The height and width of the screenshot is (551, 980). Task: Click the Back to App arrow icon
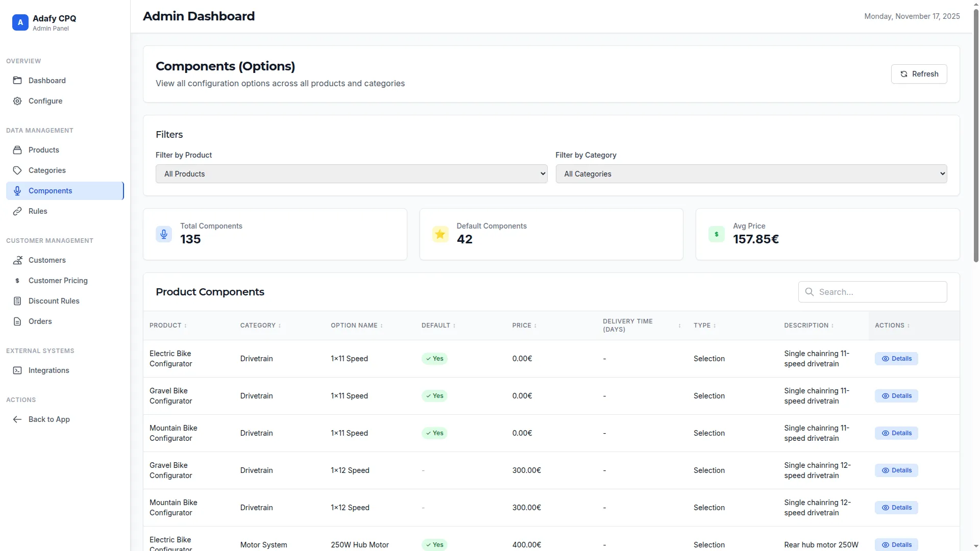pyautogui.click(x=17, y=419)
